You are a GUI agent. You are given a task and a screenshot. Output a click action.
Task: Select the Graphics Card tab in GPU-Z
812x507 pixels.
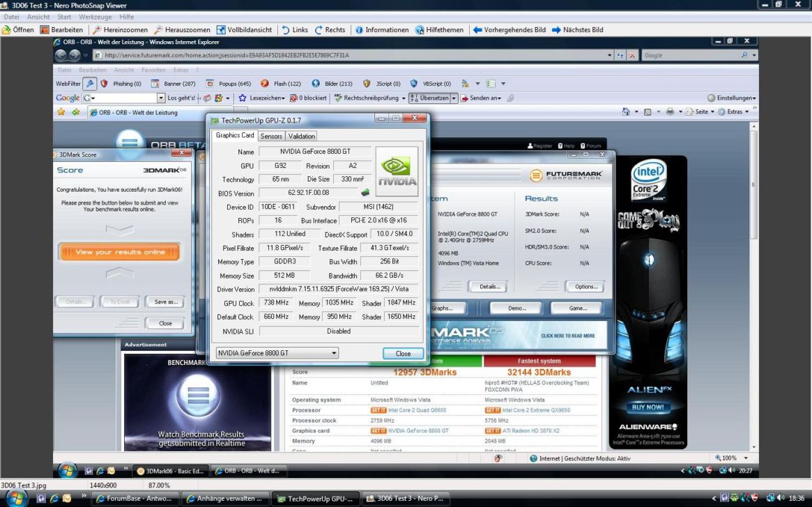pyautogui.click(x=235, y=135)
